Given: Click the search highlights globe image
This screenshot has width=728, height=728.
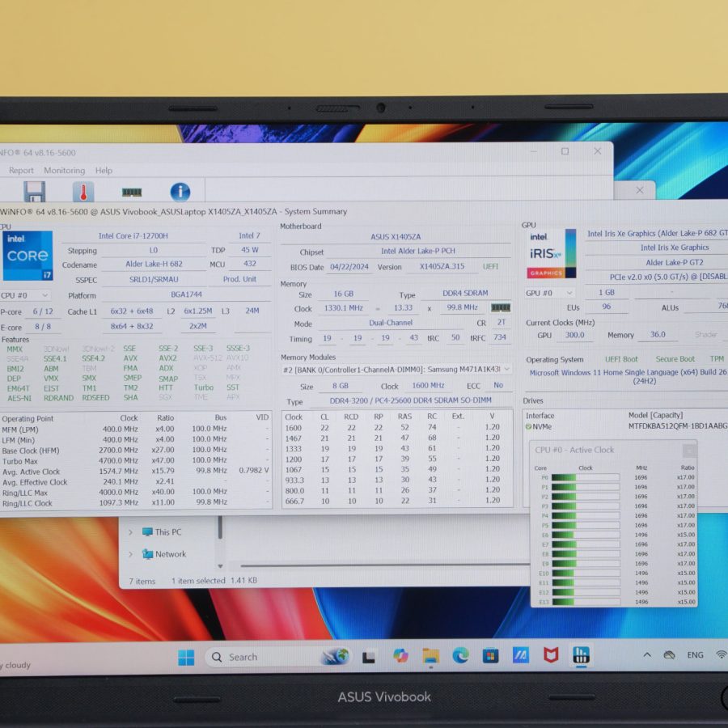Looking at the screenshot, I should [335, 657].
